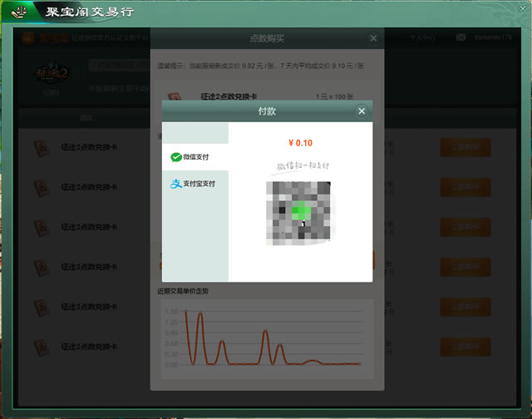Click the 征途2 game logo
Image resolution: width=532 pixels, height=419 pixels.
52,74
